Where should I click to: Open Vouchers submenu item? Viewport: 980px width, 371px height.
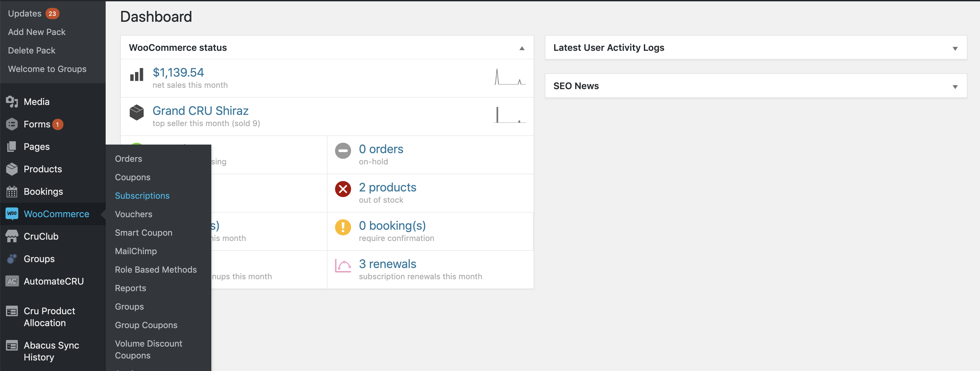coord(133,214)
